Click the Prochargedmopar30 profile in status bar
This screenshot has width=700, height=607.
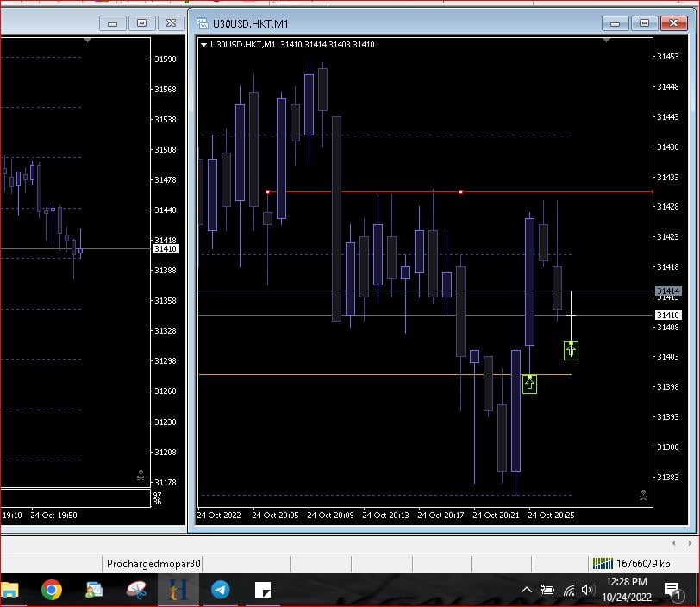point(153,564)
